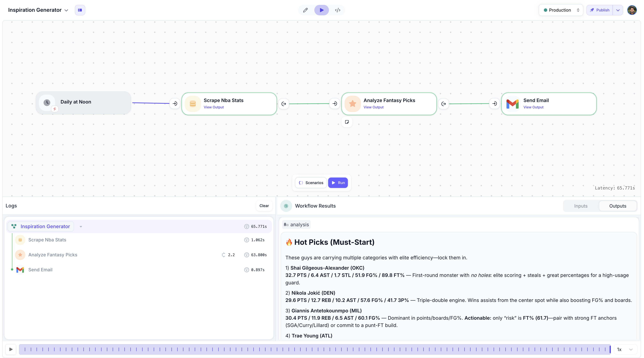Click the output connector arrow after Scrape Nba Stats
This screenshot has height=358, width=644.
click(x=284, y=104)
